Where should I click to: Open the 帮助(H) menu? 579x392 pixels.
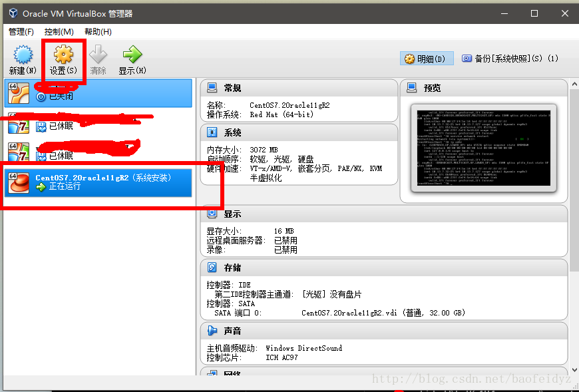coord(98,32)
